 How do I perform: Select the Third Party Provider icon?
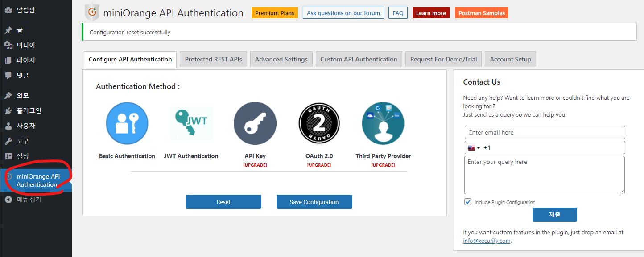click(383, 123)
